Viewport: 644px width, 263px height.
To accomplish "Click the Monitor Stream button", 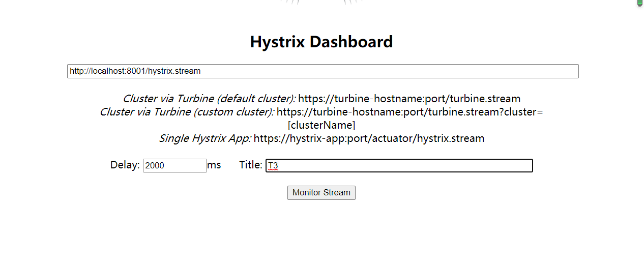I will [321, 193].
